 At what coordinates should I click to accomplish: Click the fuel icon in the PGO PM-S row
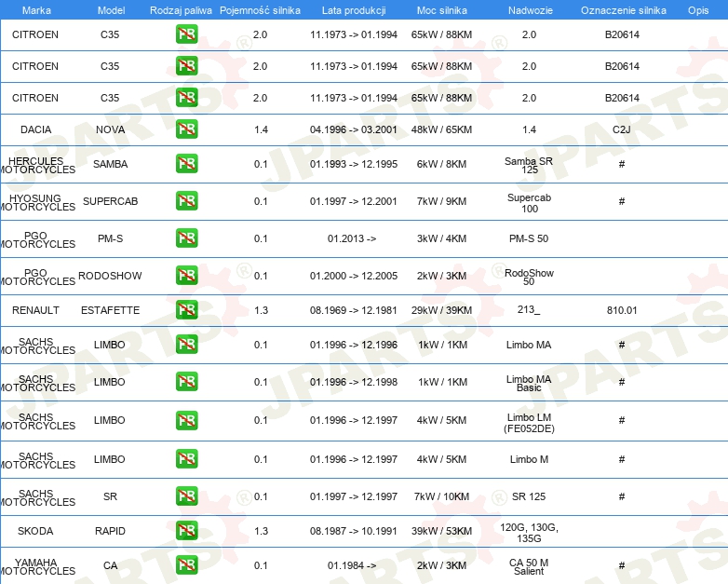pos(186,238)
